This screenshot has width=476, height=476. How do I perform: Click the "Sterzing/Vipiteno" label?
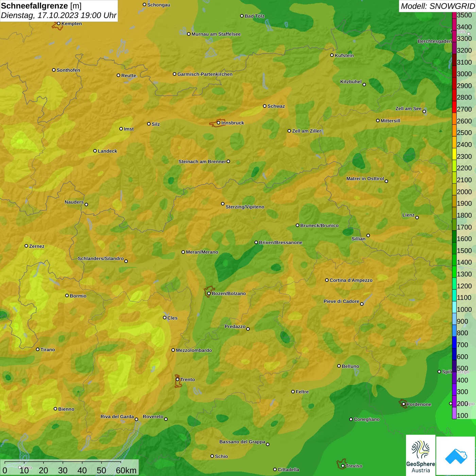[x=245, y=207]
